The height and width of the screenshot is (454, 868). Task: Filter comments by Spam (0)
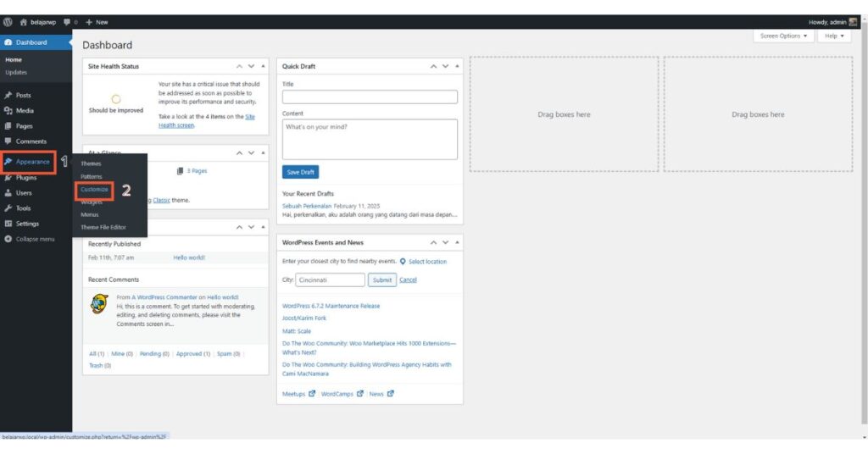tap(229, 354)
